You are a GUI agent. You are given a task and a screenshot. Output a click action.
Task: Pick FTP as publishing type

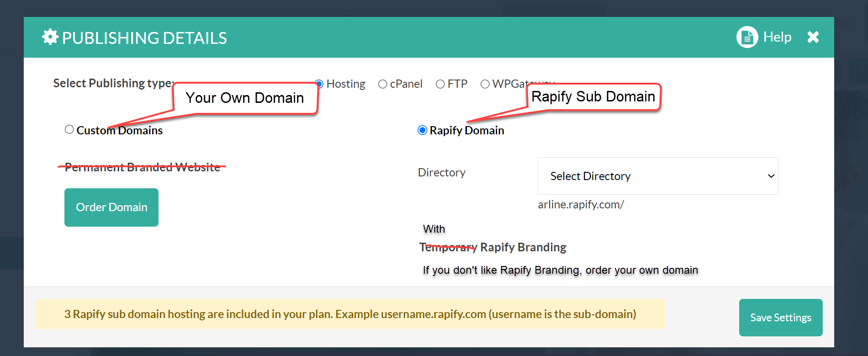440,84
